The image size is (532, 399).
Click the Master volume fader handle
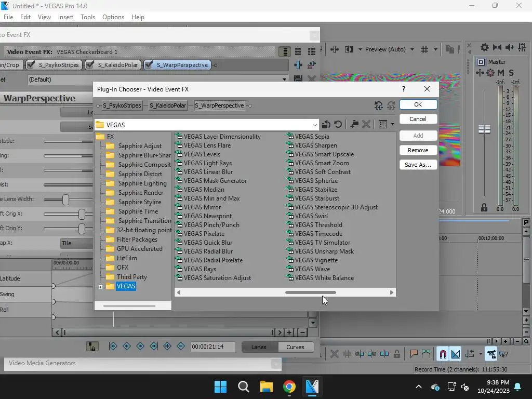pos(485,129)
